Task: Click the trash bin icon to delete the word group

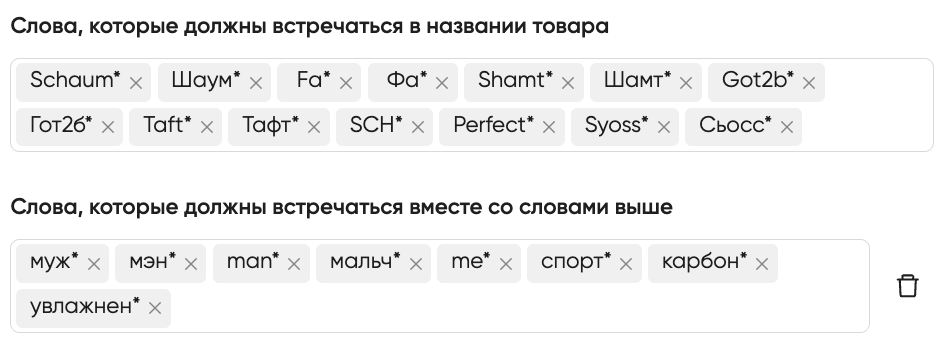Action: pyautogui.click(x=907, y=286)
